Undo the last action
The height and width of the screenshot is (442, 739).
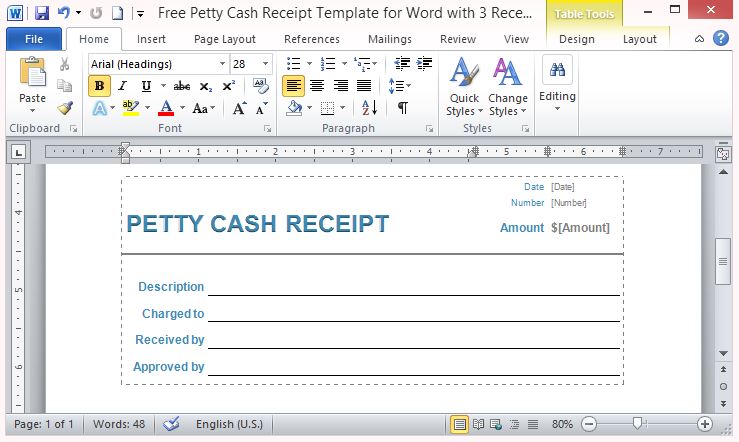coord(64,13)
